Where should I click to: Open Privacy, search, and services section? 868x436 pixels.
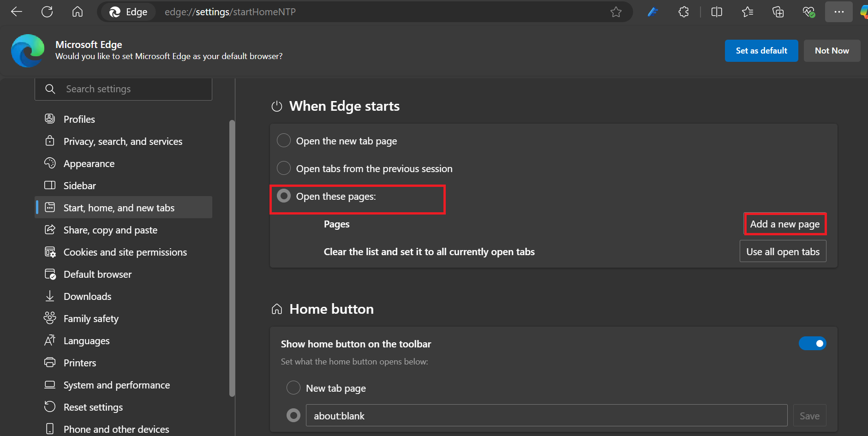[124, 141]
